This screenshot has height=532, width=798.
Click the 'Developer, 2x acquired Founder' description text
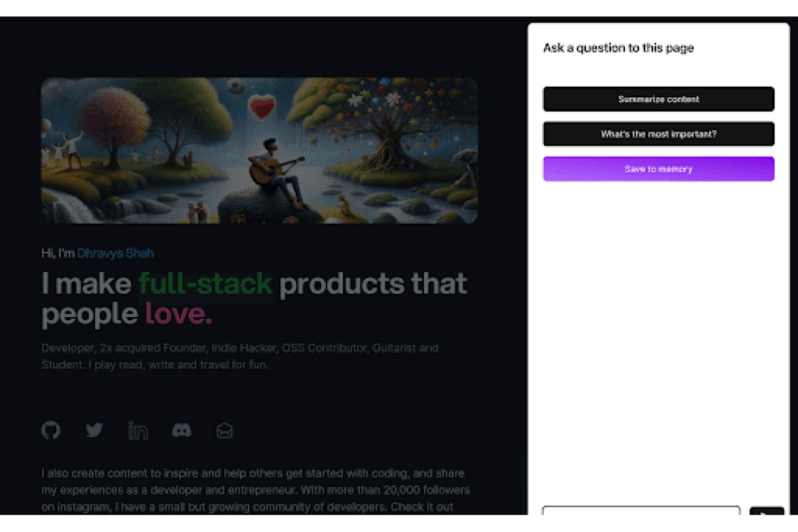[x=240, y=356]
